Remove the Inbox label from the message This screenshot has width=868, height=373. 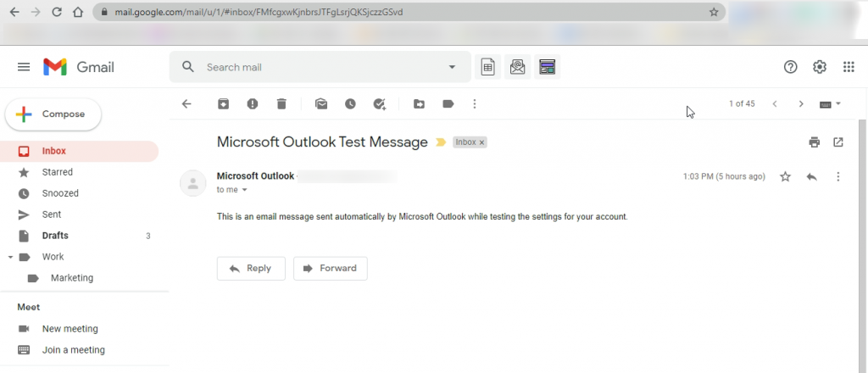pyautogui.click(x=481, y=142)
